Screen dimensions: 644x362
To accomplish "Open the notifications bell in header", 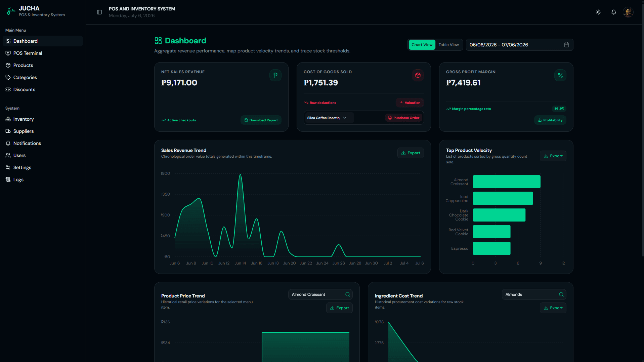I will pos(614,12).
